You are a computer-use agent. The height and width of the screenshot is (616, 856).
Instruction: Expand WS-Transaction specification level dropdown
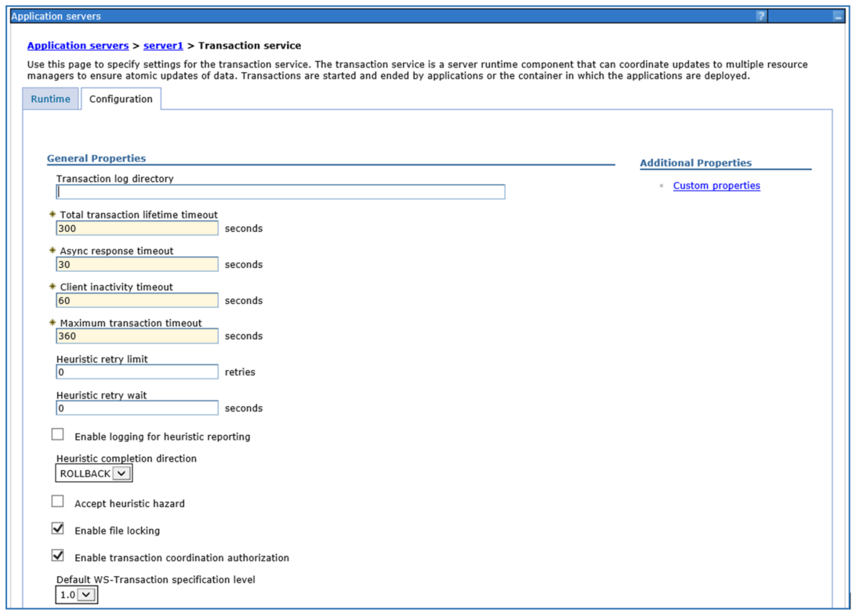point(77,596)
